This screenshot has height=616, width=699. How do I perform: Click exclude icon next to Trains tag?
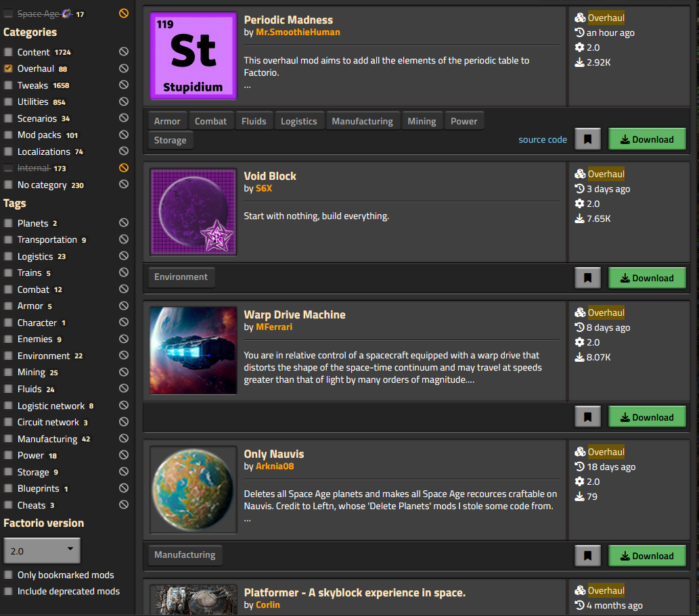point(123,273)
